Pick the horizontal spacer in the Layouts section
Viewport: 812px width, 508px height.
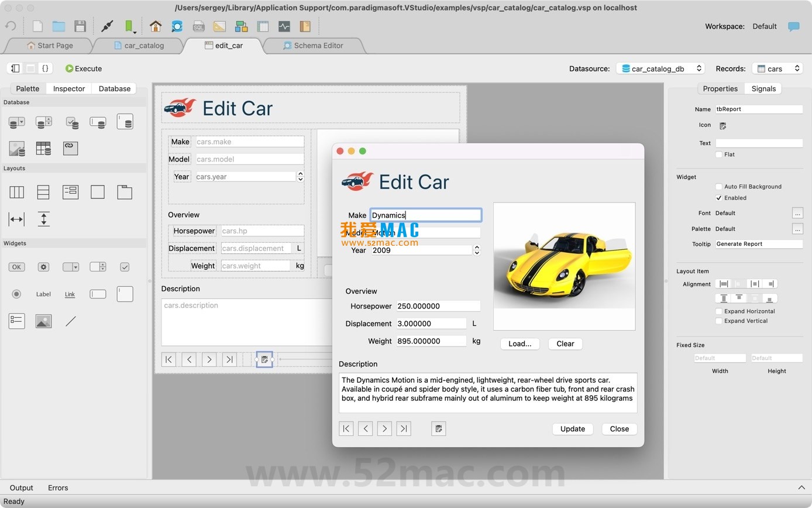click(x=16, y=219)
